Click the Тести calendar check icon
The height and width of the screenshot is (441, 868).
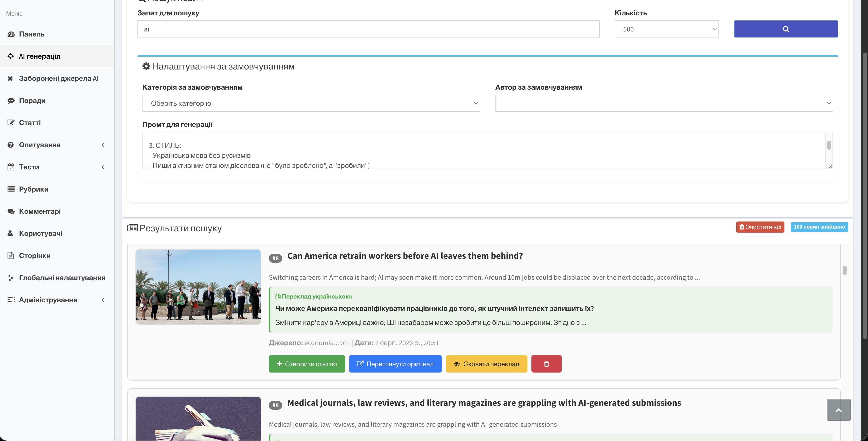pos(11,167)
